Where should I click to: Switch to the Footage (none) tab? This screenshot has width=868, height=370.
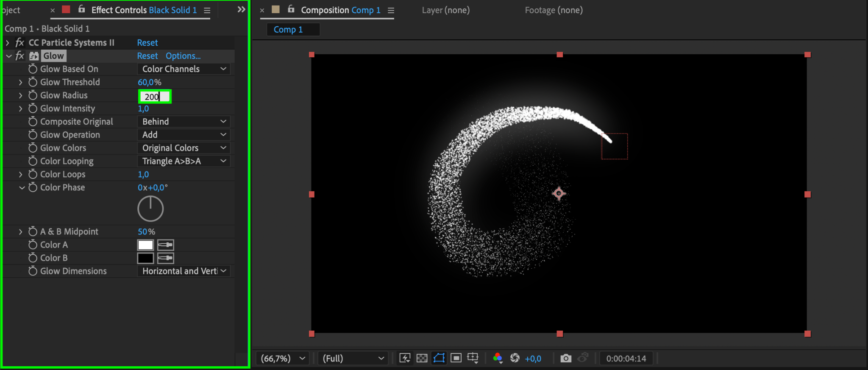[554, 10]
